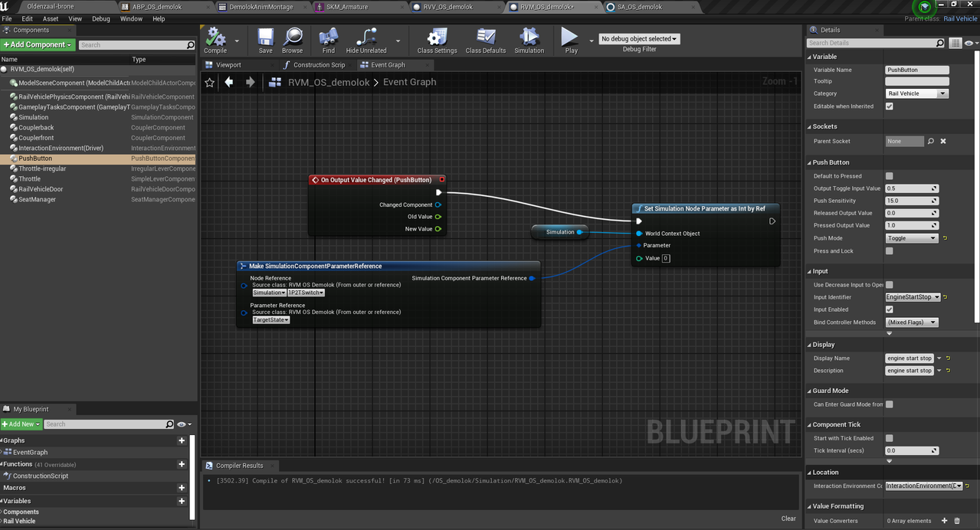
Task: Navigate forward in graph history
Action: click(x=250, y=82)
